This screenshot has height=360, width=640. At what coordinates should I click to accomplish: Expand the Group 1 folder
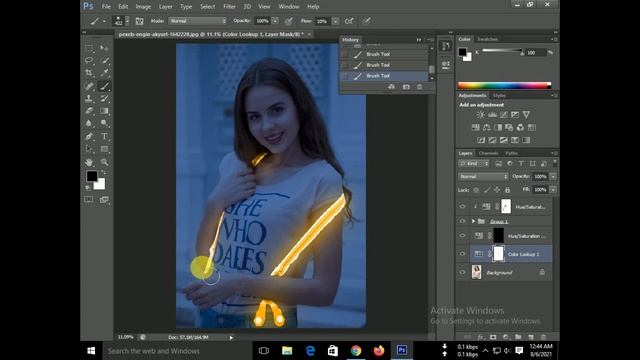click(x=473, y=221)
